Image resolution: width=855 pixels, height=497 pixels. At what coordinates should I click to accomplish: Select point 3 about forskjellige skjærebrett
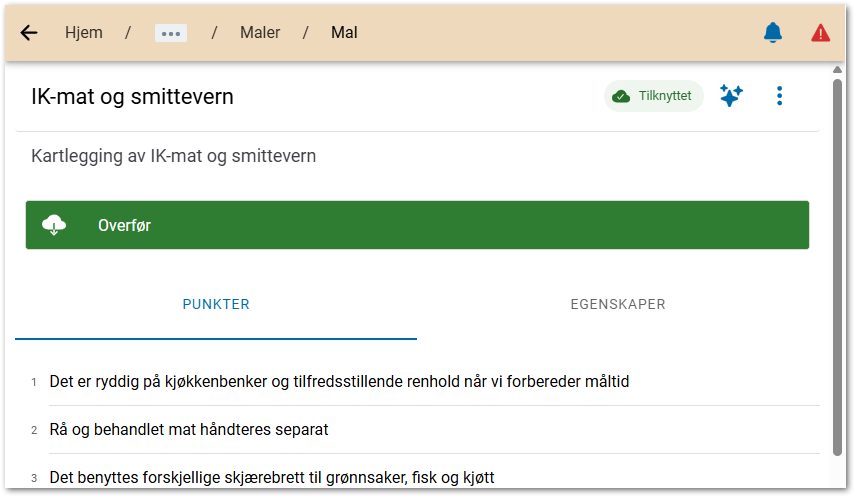click(272, 478)
